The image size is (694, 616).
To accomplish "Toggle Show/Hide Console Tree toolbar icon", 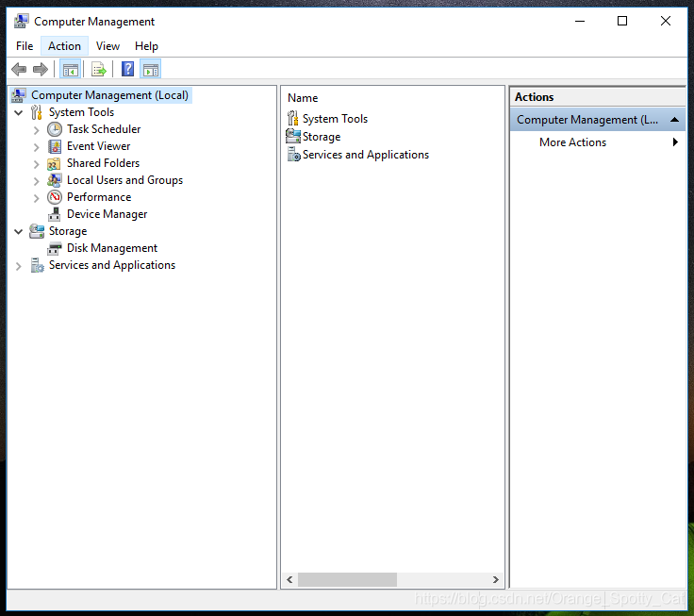I will (x=70, y=69).
